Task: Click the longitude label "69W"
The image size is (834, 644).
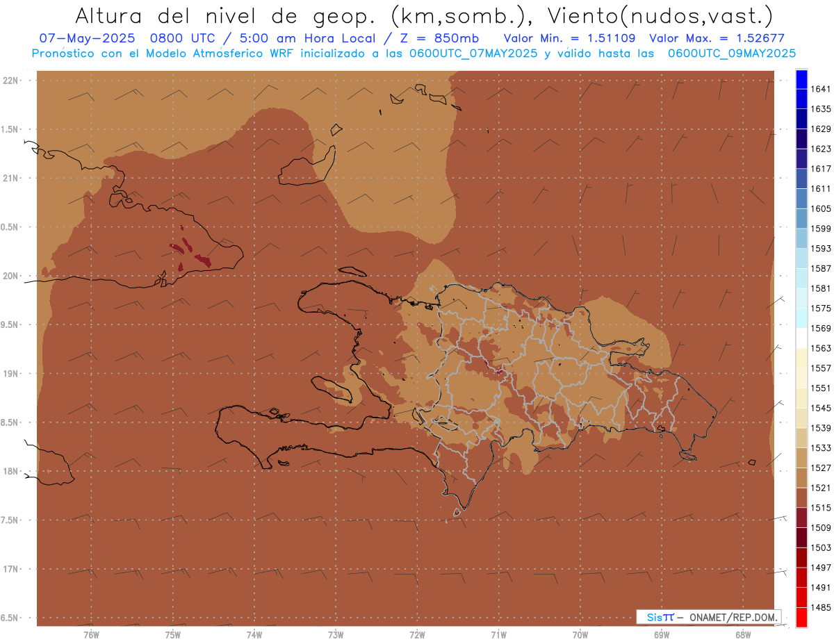Action: (x=662, y=635)
